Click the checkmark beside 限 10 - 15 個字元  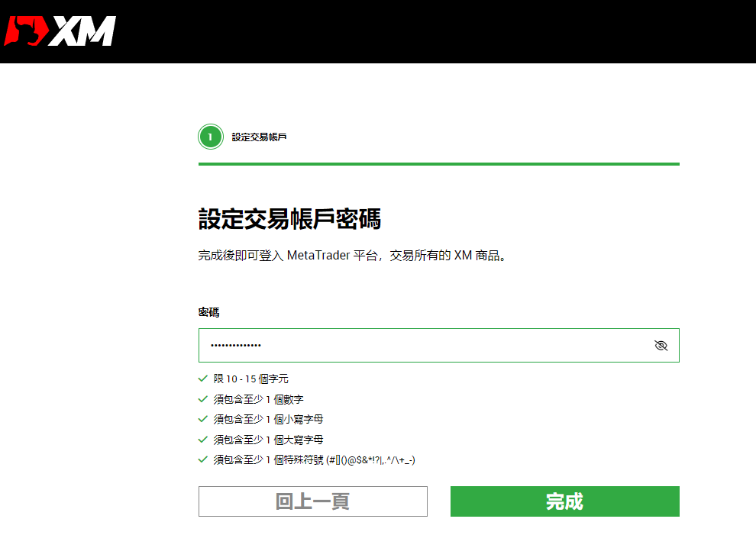pos(204,379)
